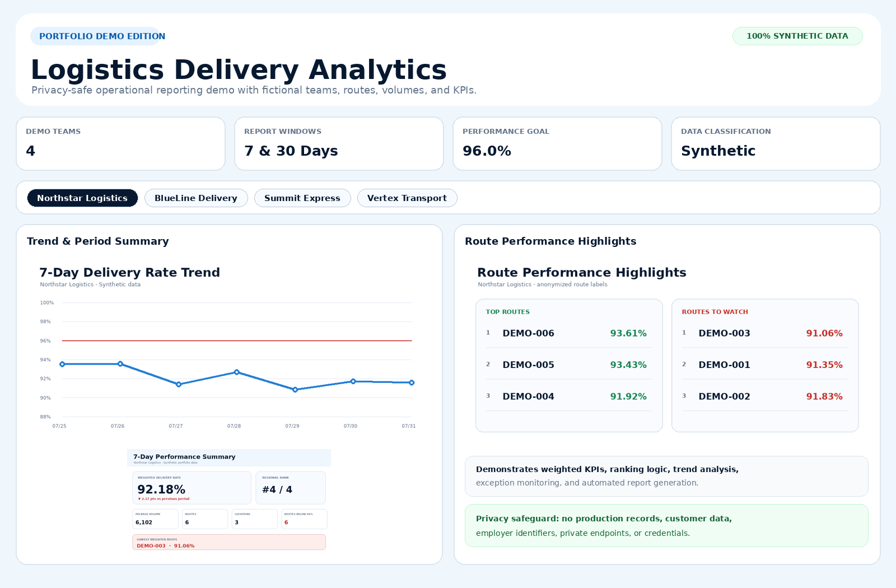
Task: Click the Demonstrates weighted KPIs note box
Action: (666, 477)
